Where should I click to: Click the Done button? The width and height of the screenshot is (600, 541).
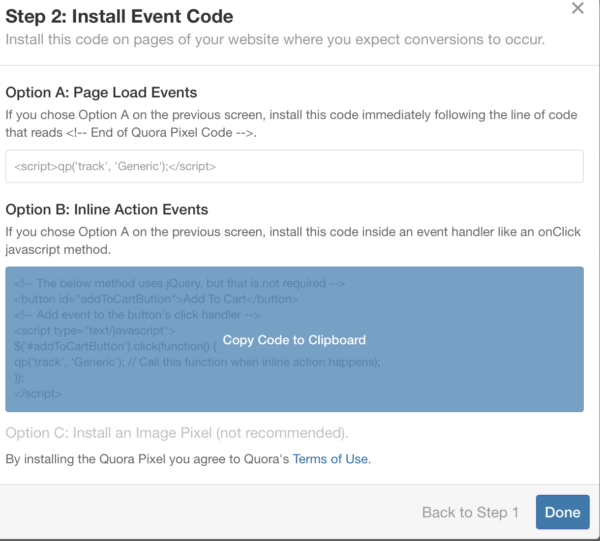[562, 512]
